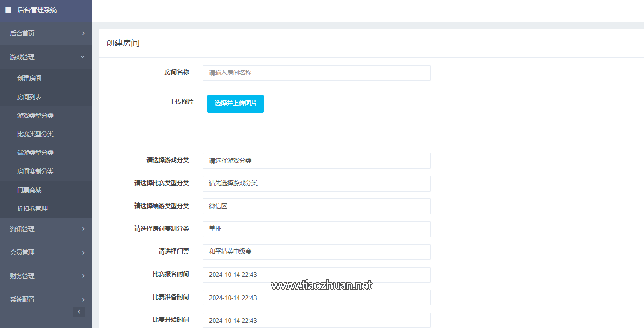Click the sidebar logo icon beside 后台管理系统
This screenshot has width=644, height=328.
(8, 10)
